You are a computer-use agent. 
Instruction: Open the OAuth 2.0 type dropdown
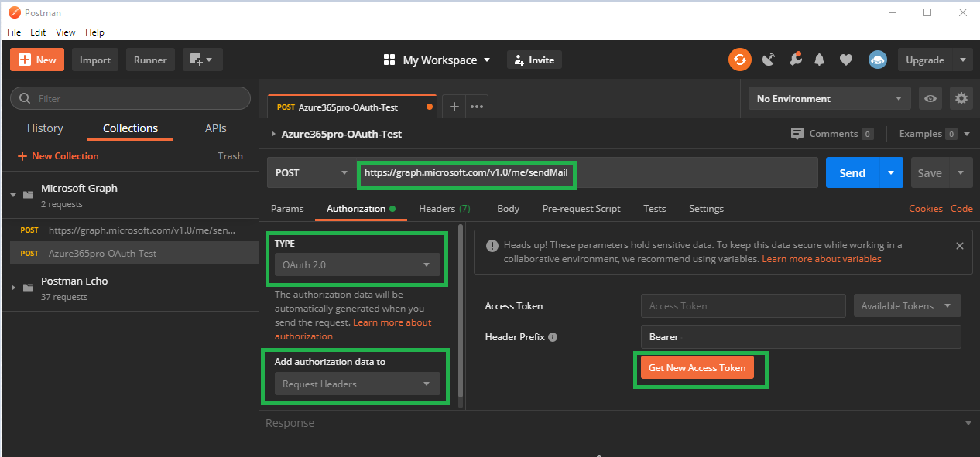pyautogui.click(x=357, y=264)
